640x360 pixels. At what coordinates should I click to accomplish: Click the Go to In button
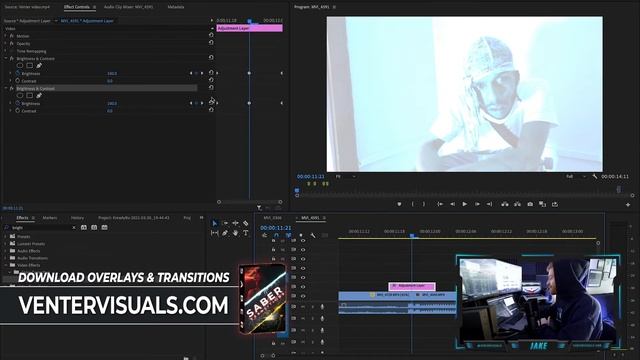(x=440, y=204)
